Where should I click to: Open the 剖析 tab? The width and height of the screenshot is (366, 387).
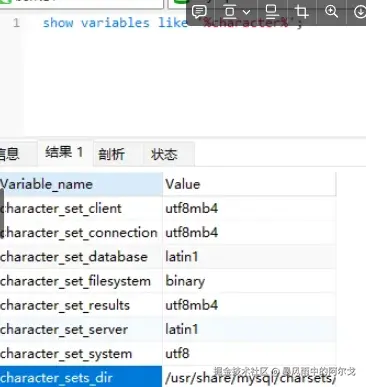tap(118, 154)
